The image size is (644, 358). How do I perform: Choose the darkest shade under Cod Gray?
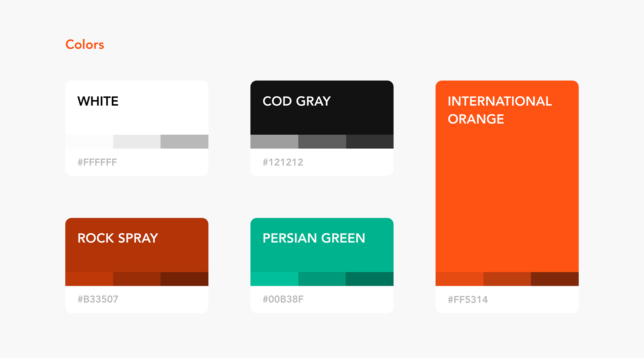point(370,142)
